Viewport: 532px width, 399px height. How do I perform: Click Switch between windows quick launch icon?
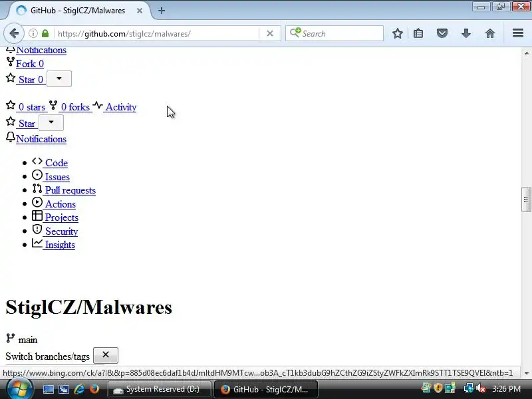click(x=64, y=390)
